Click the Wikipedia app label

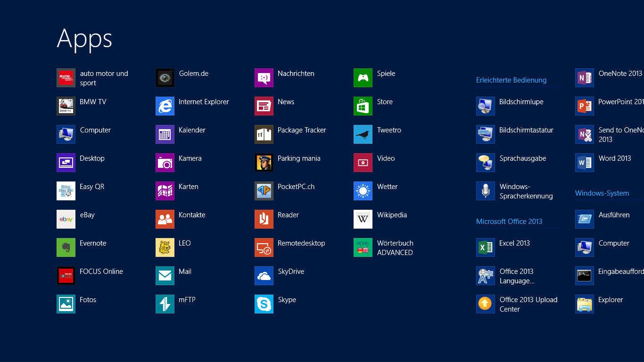click(392, 215)
